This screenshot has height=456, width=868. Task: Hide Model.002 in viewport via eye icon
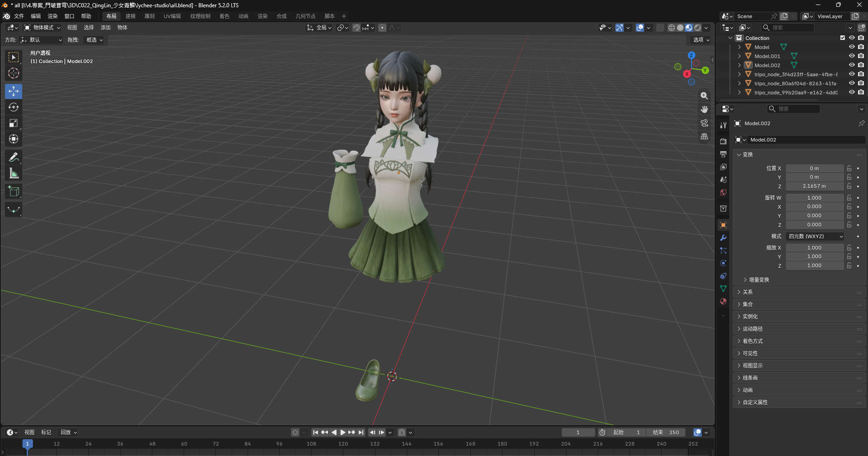pos(852,65)
